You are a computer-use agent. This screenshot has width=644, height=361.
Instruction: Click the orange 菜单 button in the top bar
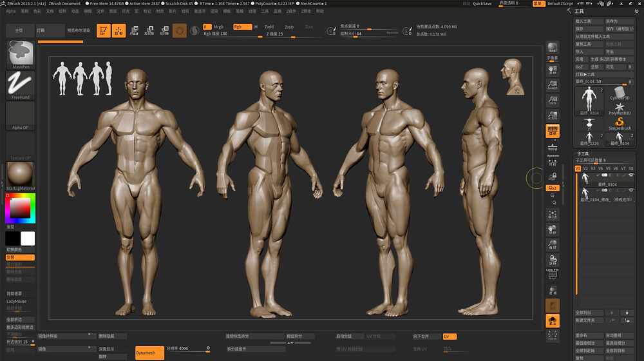[538, 3]
